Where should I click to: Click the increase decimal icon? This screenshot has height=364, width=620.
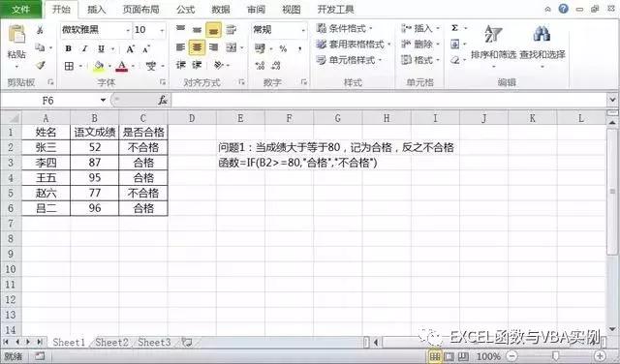point(260,66)
